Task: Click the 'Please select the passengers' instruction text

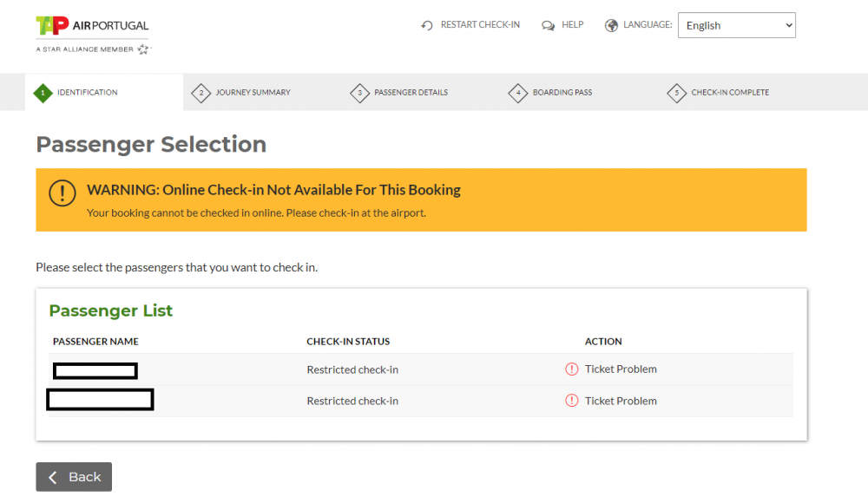Action: (x=176, y=267)
